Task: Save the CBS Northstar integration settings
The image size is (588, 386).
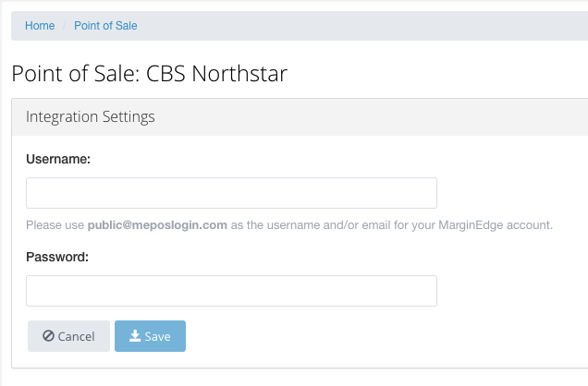Action: tap(150, 336)
